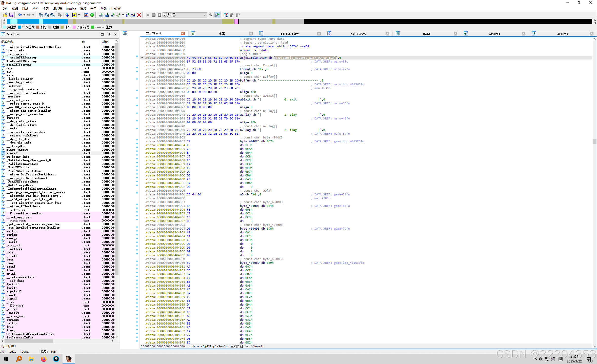The width and height of the screenshot is (597, 364).
Task: Open the Lumina menu
Action: click(x=71, y=9)
